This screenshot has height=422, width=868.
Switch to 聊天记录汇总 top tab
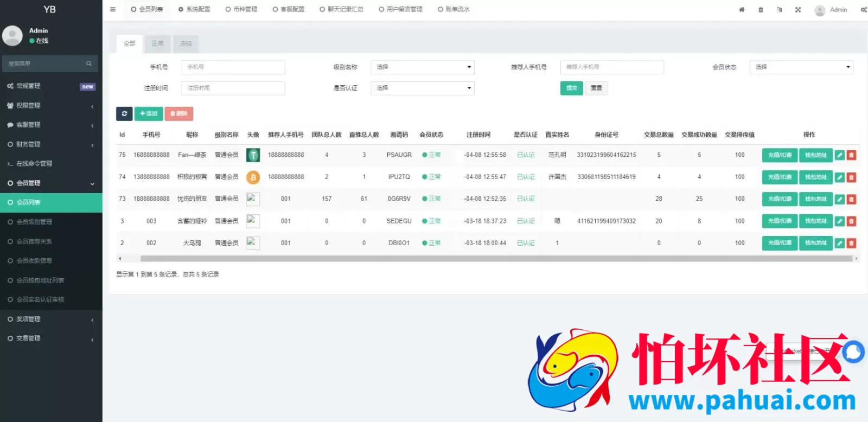(x=342, y=9)
